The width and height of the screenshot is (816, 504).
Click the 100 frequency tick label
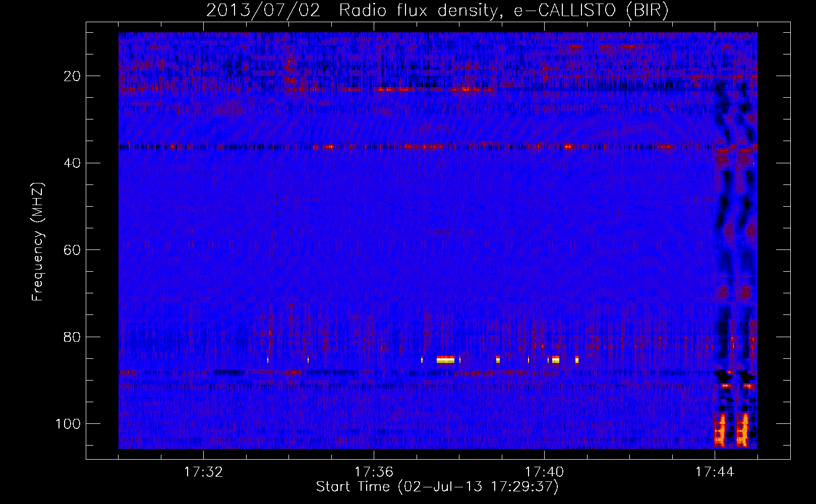[68, 423]
